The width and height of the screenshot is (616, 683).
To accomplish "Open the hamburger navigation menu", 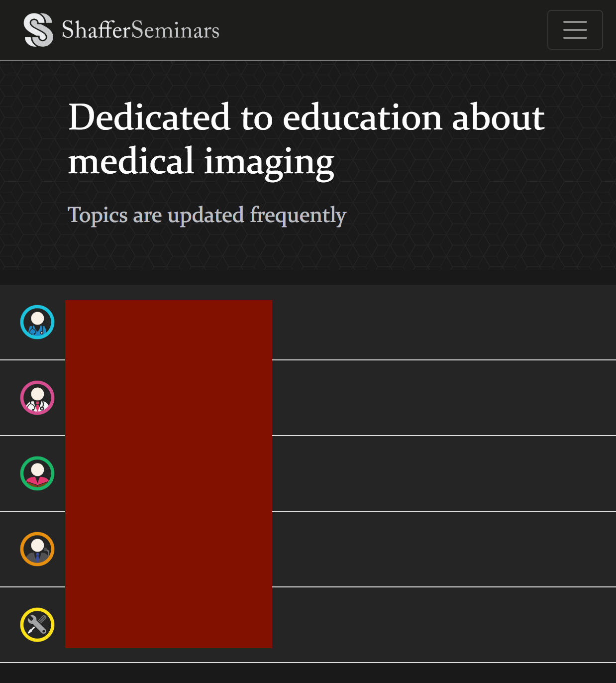I will [x=575, y=30].
